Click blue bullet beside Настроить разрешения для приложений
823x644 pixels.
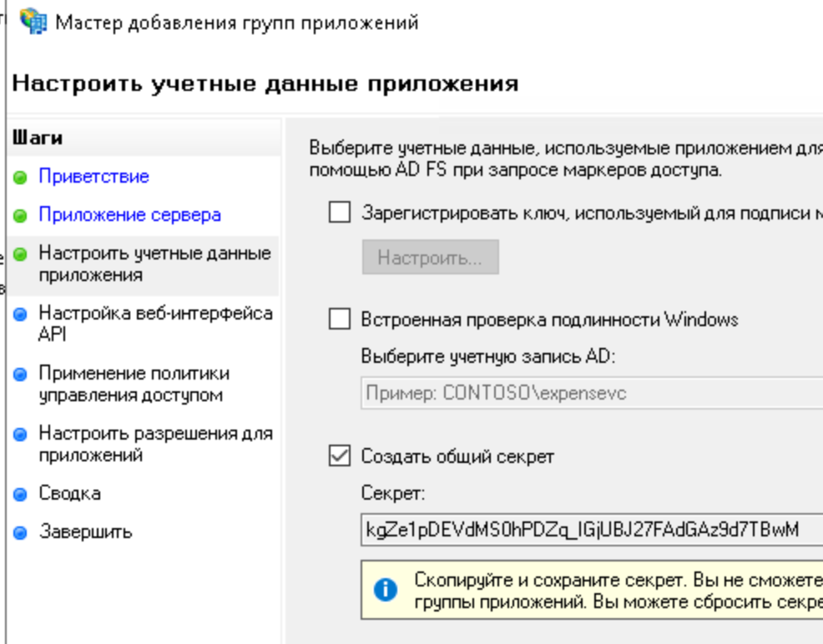click(x=21, y=435)
